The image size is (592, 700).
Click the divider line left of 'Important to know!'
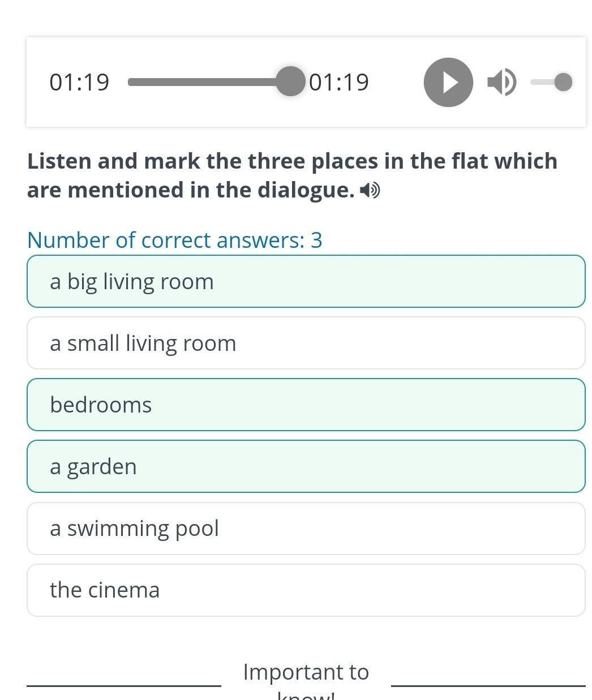click(123, 686)
